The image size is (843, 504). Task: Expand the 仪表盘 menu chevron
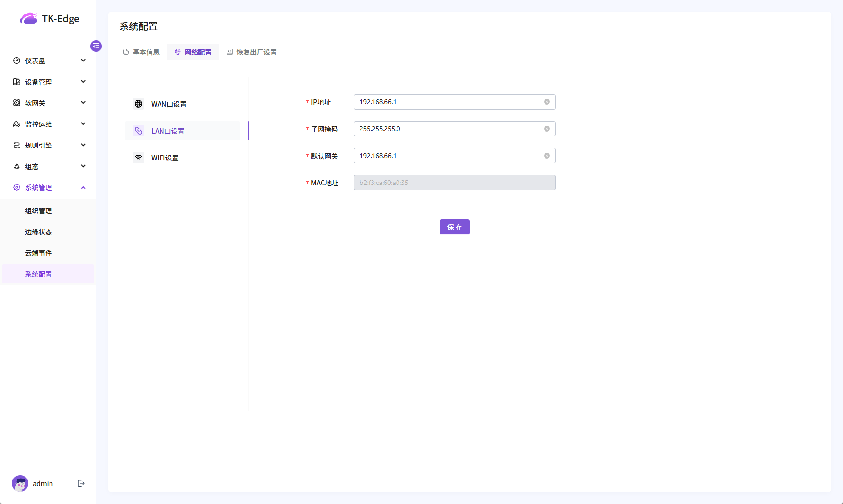[x=83, y=61]
